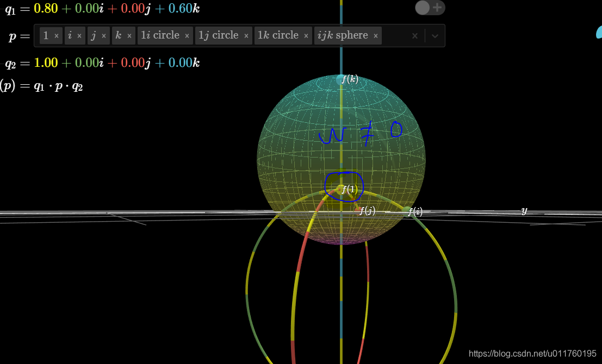
Task: Remove the 'k' chip from p
Action: [129, 36]
